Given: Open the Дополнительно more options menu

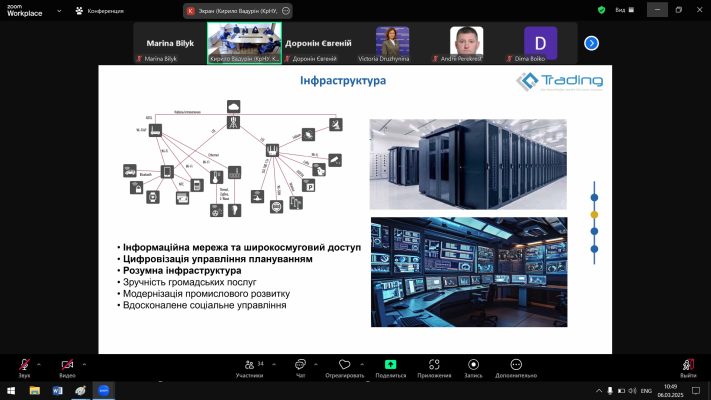Looking at the screenshot, I should tap(516, 368).
